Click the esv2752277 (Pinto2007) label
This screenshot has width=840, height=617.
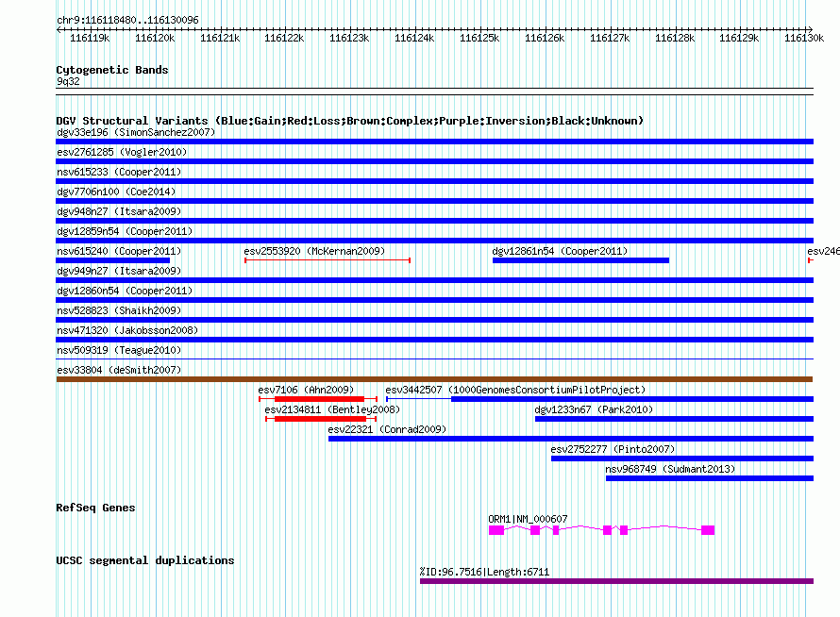coord(613,449)
